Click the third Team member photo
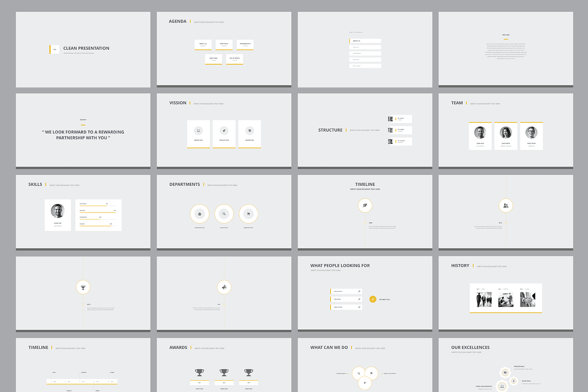Image resolution: width=588 pixels, height=392 pixels. (531, 132)
